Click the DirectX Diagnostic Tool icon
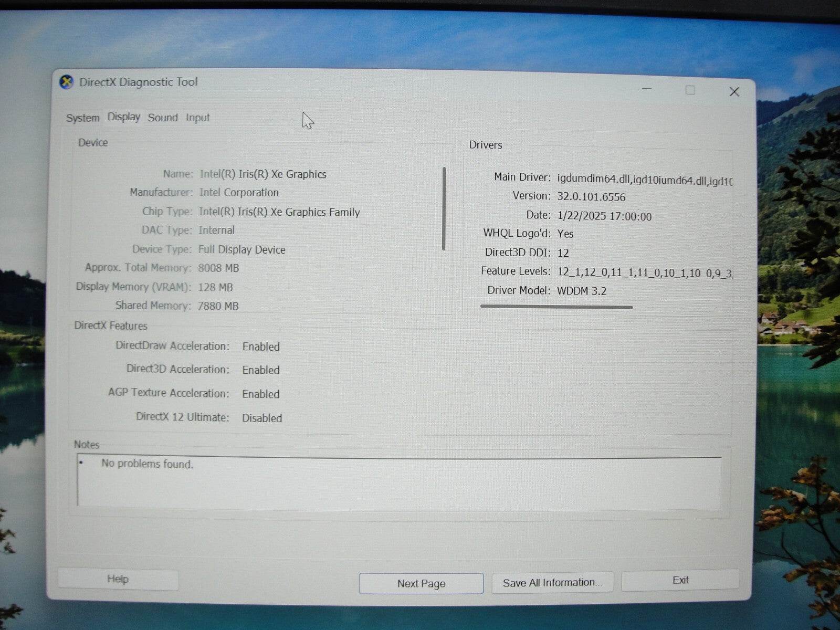This screenshot has height=630, width=840. (67, 82)
